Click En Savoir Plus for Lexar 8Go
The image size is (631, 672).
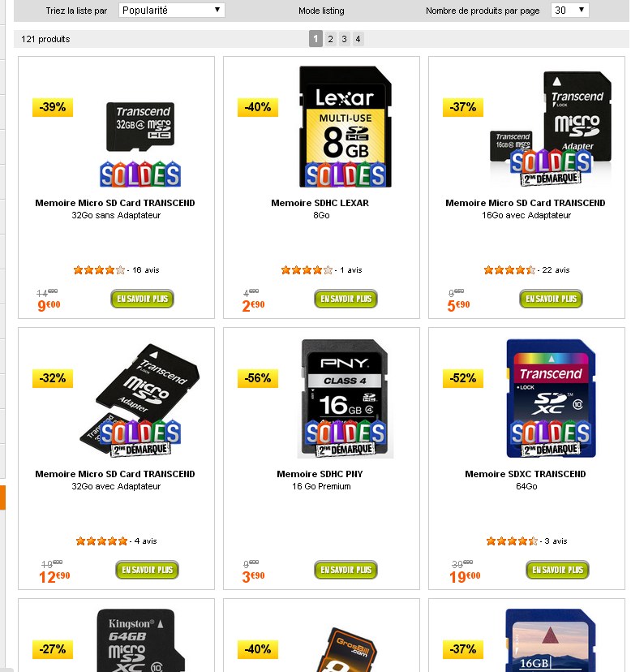click(x=346, y=299)
